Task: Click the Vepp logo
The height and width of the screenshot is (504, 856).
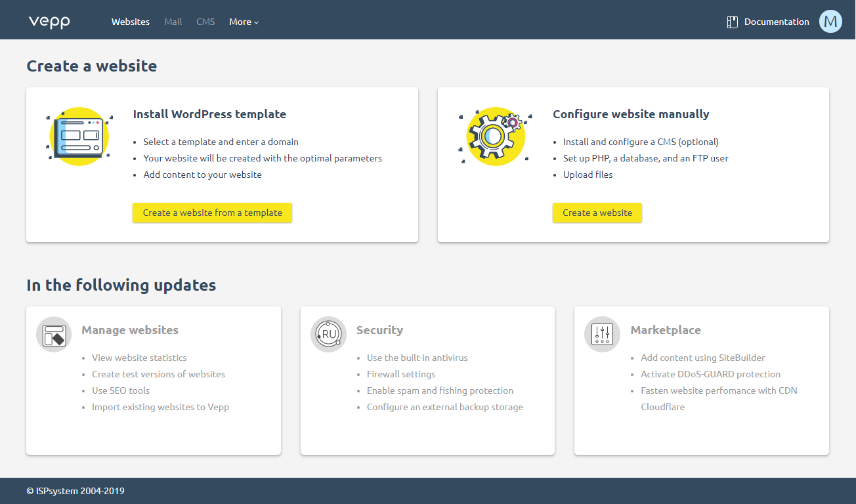Action: [49, 22]
